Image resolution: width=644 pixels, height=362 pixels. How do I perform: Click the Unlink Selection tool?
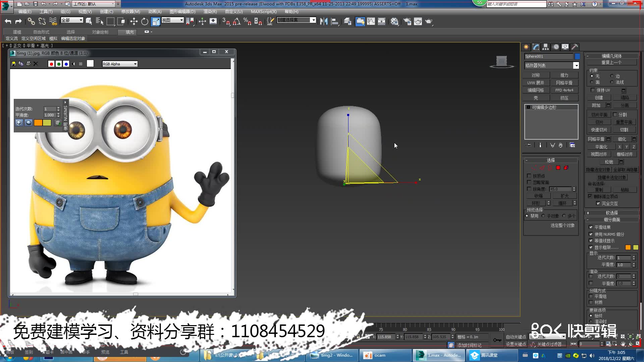[x=42, y=21]
